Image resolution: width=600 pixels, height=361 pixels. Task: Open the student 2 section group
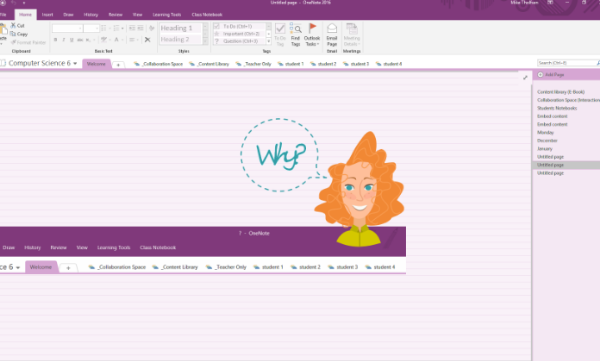tap(323, 64)
